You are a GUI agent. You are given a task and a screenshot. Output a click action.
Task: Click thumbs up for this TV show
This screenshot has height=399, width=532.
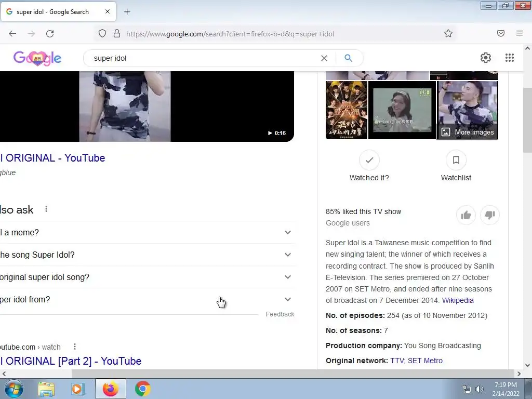pos(466,215)
